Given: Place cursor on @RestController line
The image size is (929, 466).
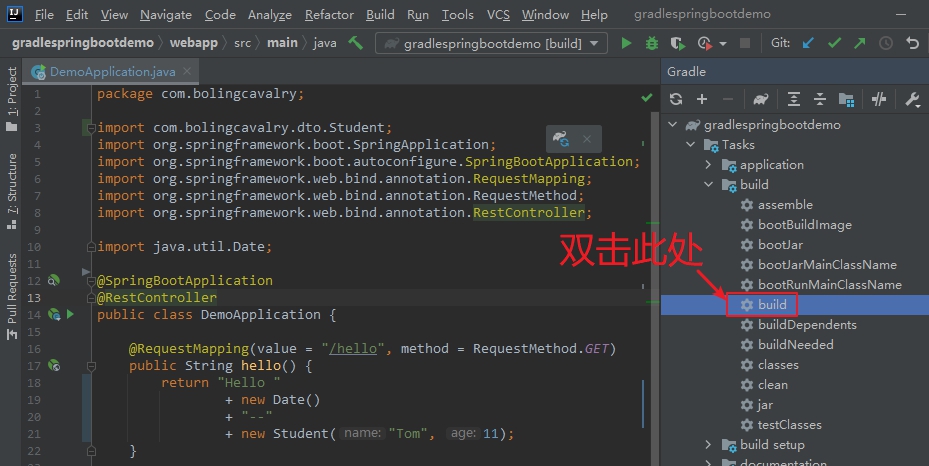Looking at the screenshot, I should pos(157,298).
